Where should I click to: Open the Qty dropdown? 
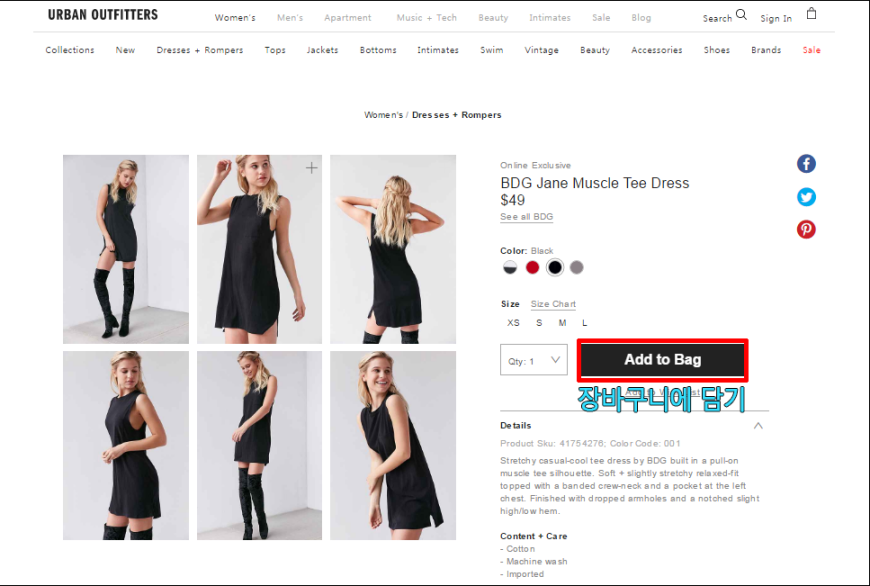(534, 360)
